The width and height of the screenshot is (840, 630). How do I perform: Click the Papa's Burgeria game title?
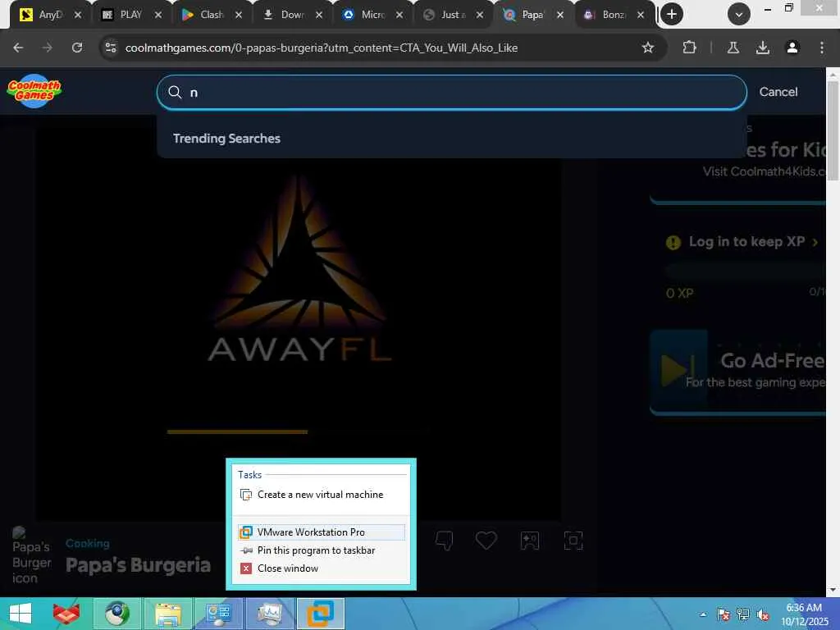(138, 564)
